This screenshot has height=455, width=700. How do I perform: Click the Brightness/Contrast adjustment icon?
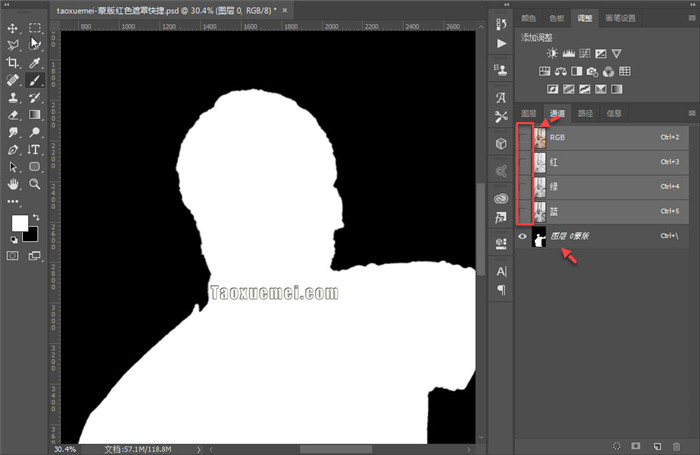(x=552, y=54)
